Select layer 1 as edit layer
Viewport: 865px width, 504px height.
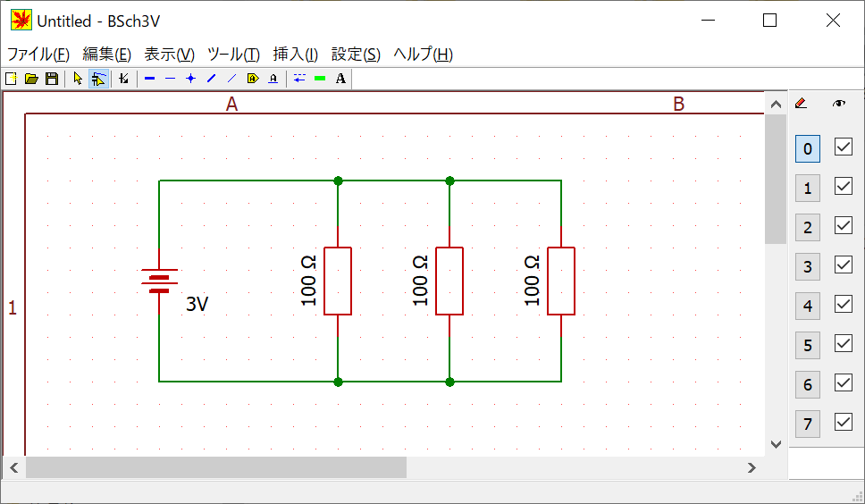point(808,188)
